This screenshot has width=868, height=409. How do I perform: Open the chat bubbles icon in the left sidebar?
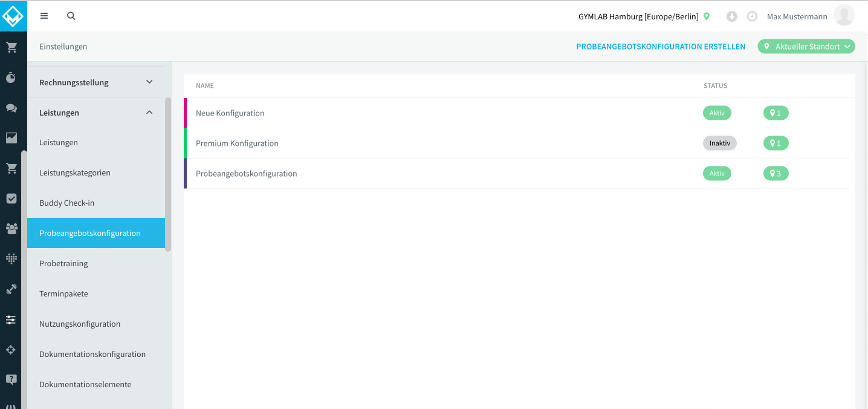pyautogui.click(x=11, y=108)
